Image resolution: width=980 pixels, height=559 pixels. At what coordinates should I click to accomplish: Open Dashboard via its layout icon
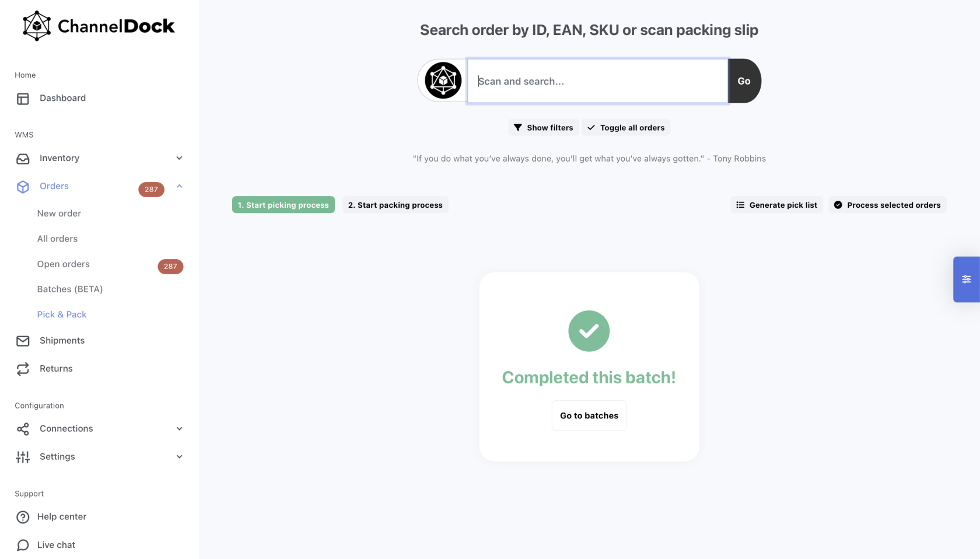point(23,99)
